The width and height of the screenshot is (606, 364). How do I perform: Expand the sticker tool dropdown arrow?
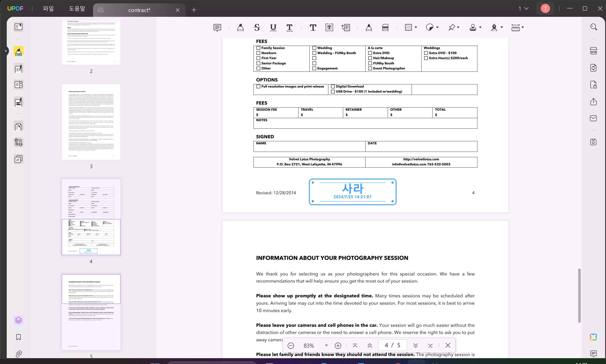click(437, 27)
